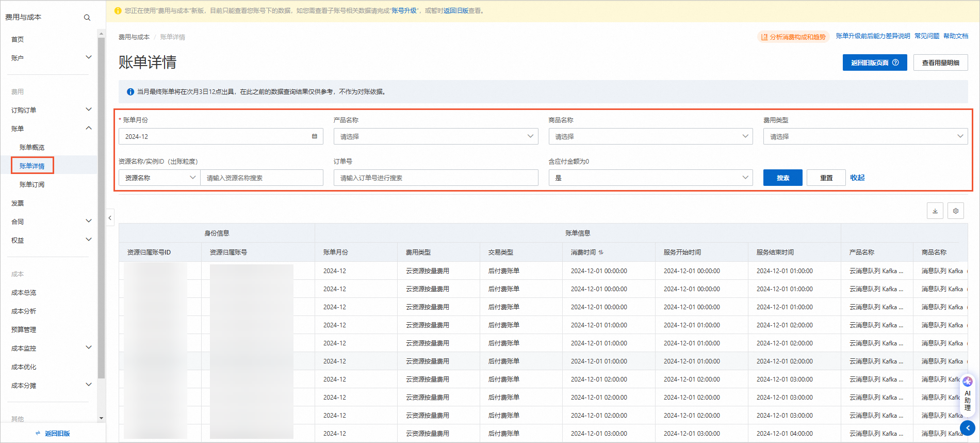
Task: Click the 订单号 search input field
Action: [436, 178]
